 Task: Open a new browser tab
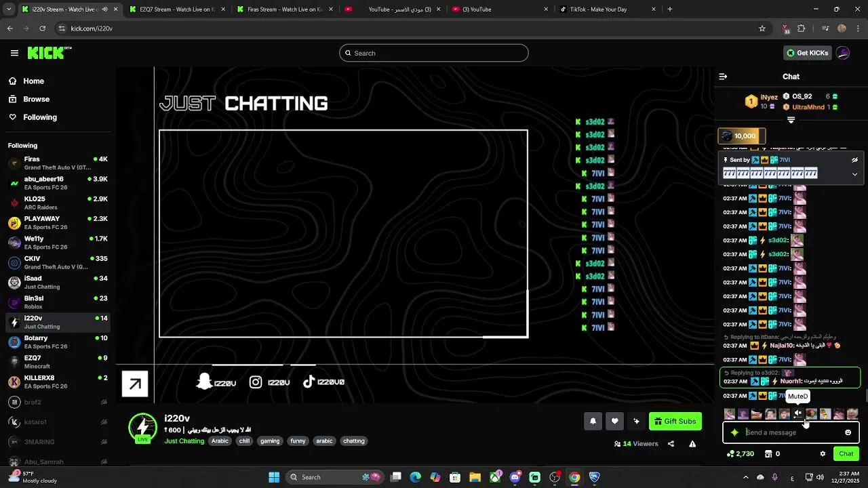click(x=670, y=9)
